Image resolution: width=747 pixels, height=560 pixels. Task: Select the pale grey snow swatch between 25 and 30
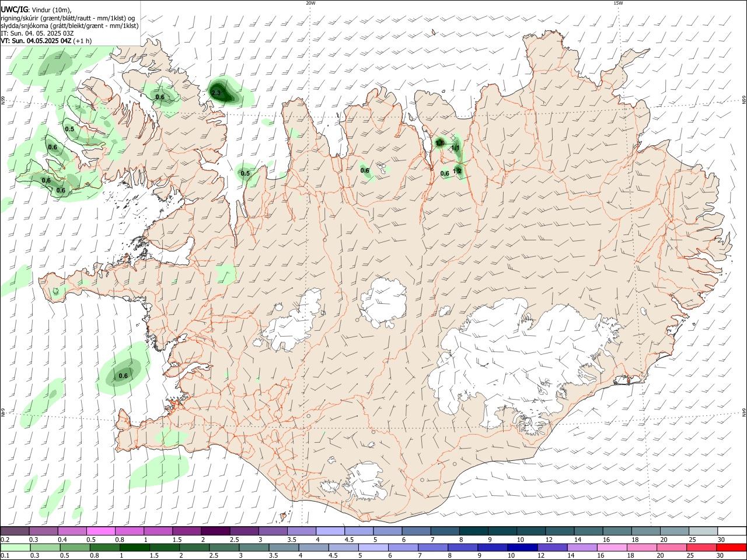tap(703, 531)
